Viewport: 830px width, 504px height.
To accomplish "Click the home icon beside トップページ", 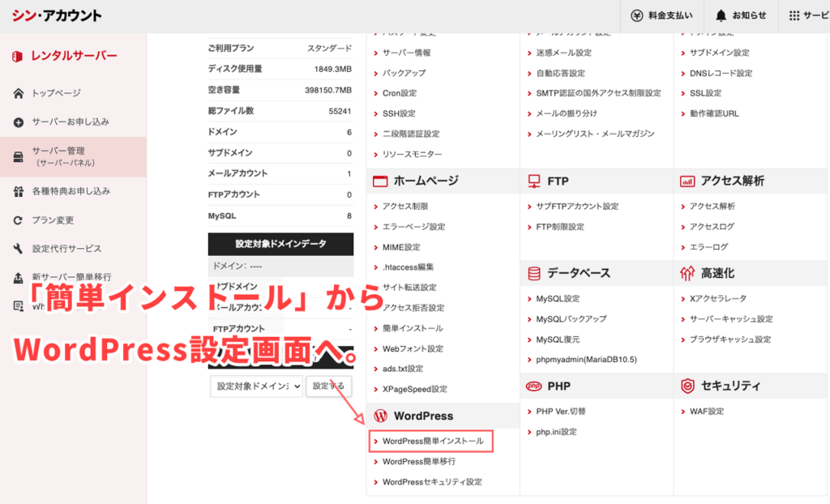I will pyautogui.click(x=19, y=93).
